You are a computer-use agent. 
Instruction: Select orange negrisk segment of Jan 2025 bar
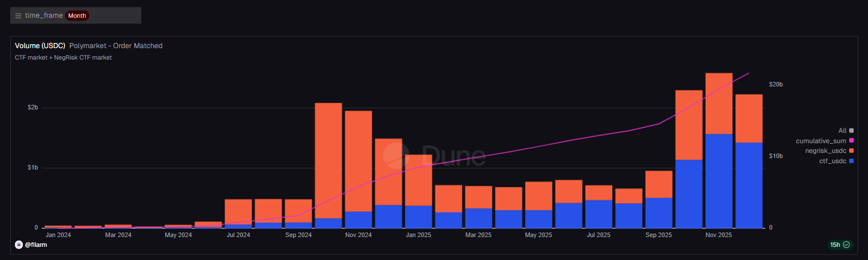(x=419, y=180)
